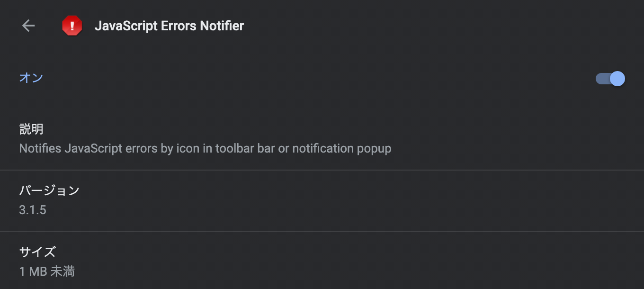Click the オン status label
Viewport: 644px width, 289px height.
click(31, 78)
